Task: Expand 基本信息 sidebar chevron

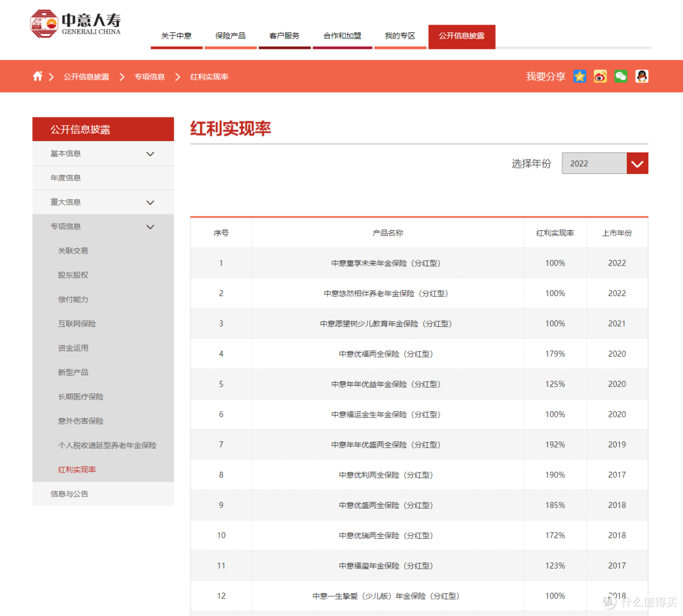Action: tap(151, 154)
